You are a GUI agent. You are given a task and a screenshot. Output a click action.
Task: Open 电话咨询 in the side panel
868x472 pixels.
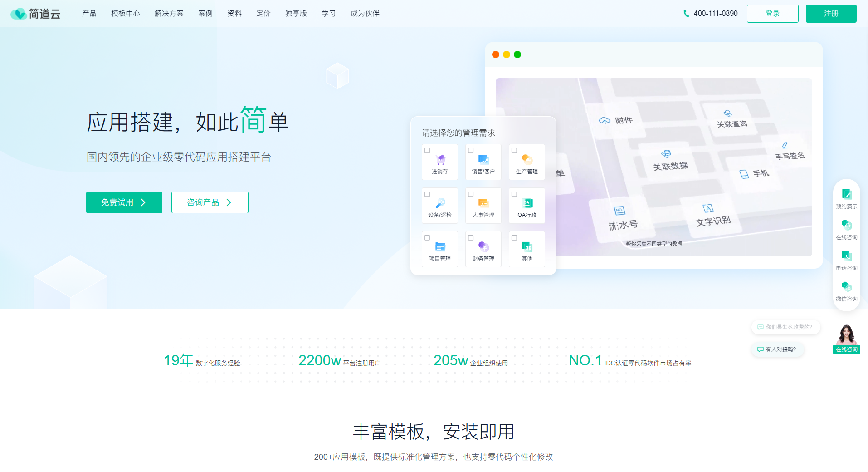pyautogui.click(x=847, y=261)
